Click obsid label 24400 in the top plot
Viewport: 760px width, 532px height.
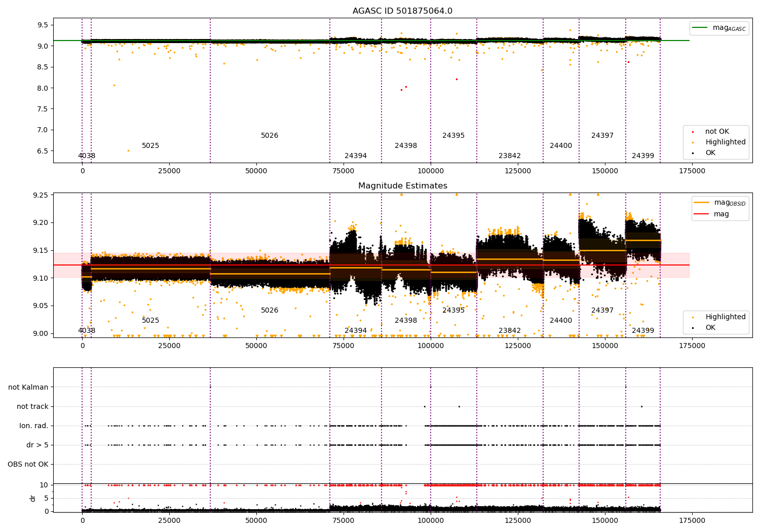[x=561, y=146]
